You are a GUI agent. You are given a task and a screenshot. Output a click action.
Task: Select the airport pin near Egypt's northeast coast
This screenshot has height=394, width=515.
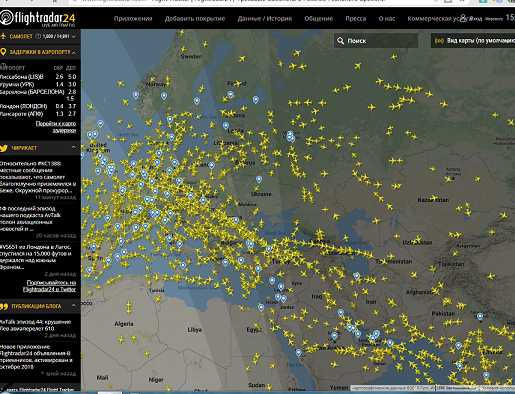(261, 307)
